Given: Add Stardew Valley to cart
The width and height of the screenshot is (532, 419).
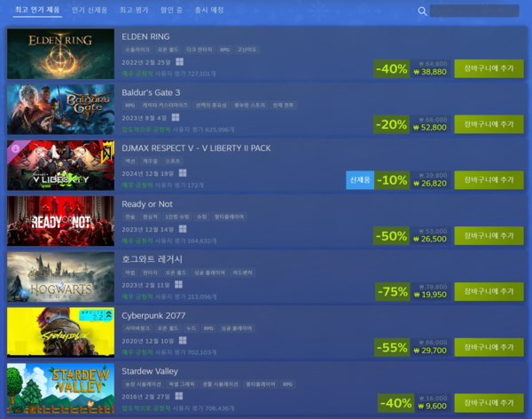Looking at the screenshot, I should coord(489,403).
